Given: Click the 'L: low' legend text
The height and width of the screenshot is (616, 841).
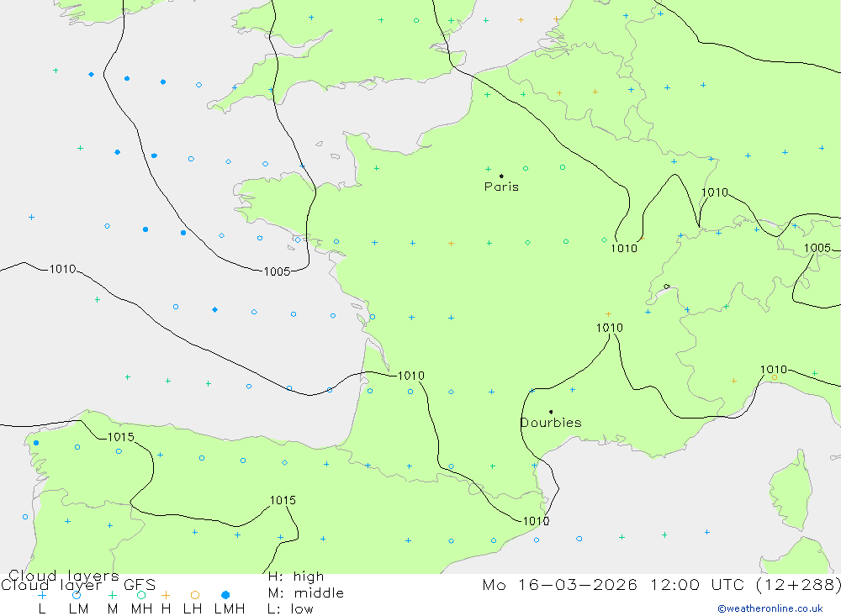Looking at the screenshot, I should coord(290,609).
